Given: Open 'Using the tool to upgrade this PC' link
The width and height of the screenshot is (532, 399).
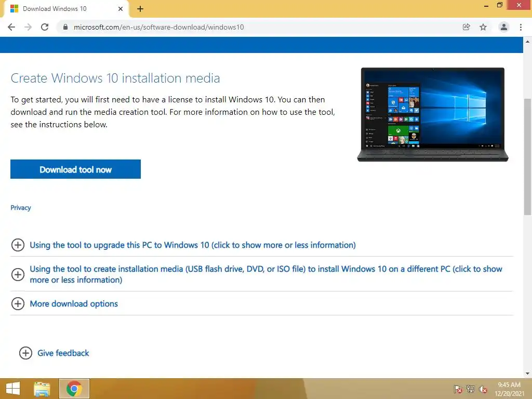Looking at the screenshot, I should [193, 245].
